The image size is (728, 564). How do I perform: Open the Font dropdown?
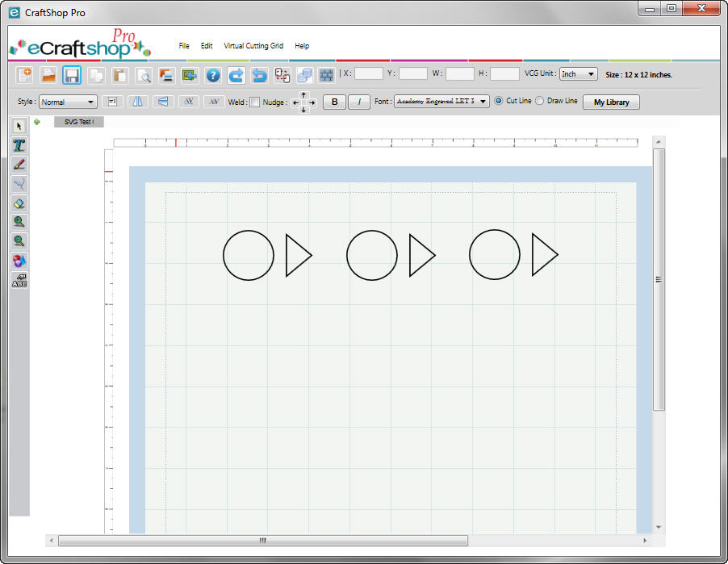440,101
